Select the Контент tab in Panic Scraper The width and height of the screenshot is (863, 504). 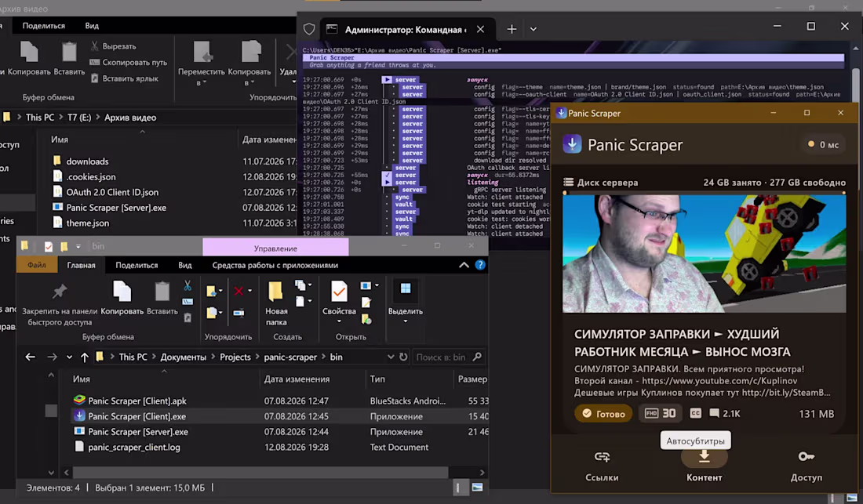point(704,466)
